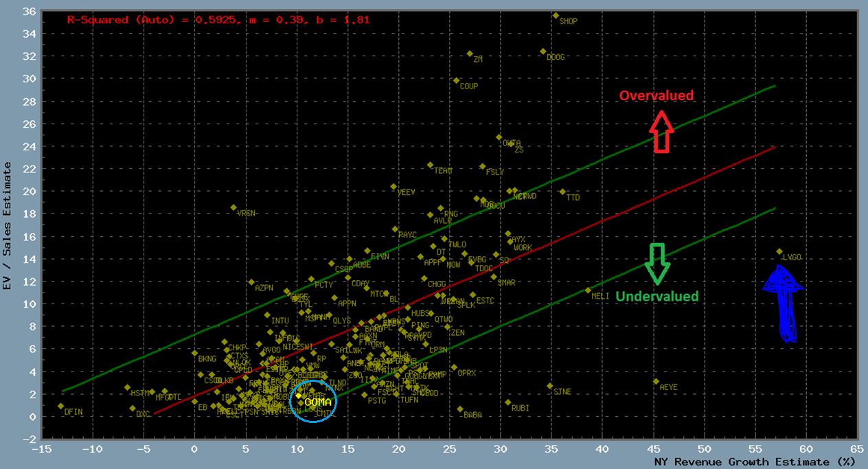The image size is (868, 469).
Task: Select the HUBS ticker label
Action: coord(421,314)
